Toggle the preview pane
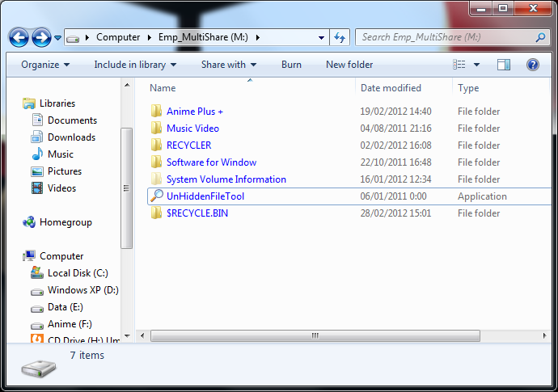Screen dimensions: 558x392 point(504,65)
